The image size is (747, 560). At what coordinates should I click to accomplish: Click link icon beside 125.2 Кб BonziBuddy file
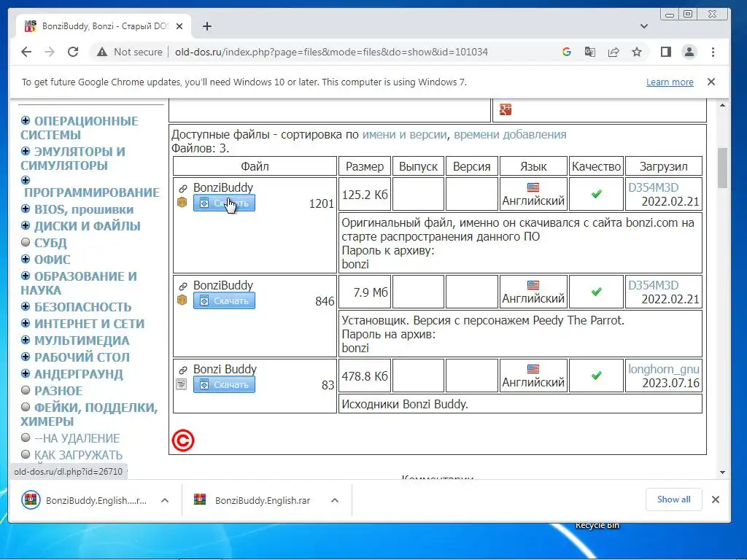pyautogui.click(x=183, y=189)
